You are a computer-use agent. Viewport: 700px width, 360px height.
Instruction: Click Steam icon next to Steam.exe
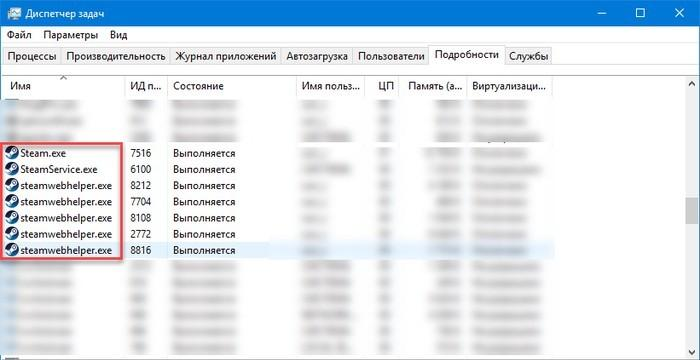(12, 153)
